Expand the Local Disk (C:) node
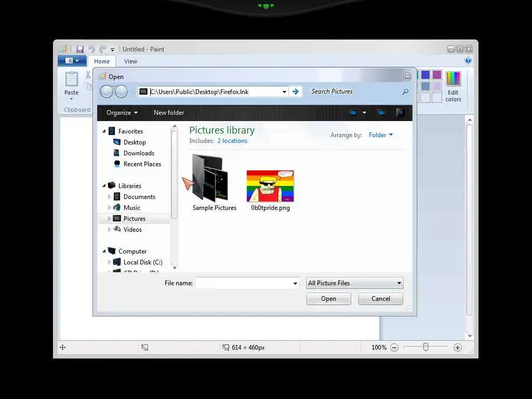The width and height of the screenshot is (532, 399). (x=109, y=262)
